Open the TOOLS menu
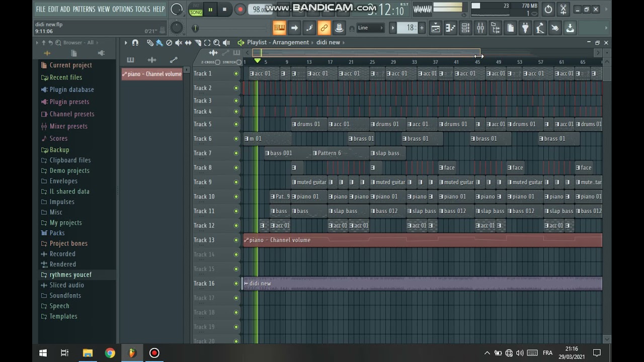 pos(142,9)
